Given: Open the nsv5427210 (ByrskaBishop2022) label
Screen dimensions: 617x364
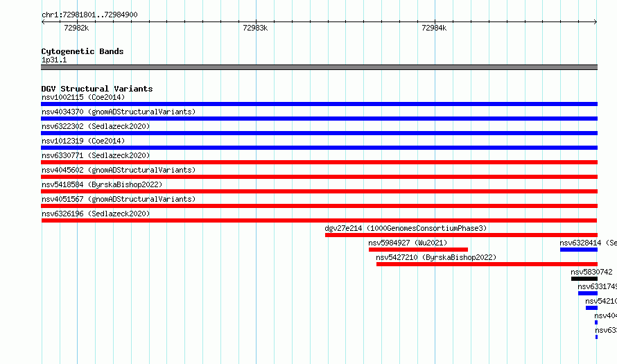Looking at the screenshot, I should tap(436, 257).
